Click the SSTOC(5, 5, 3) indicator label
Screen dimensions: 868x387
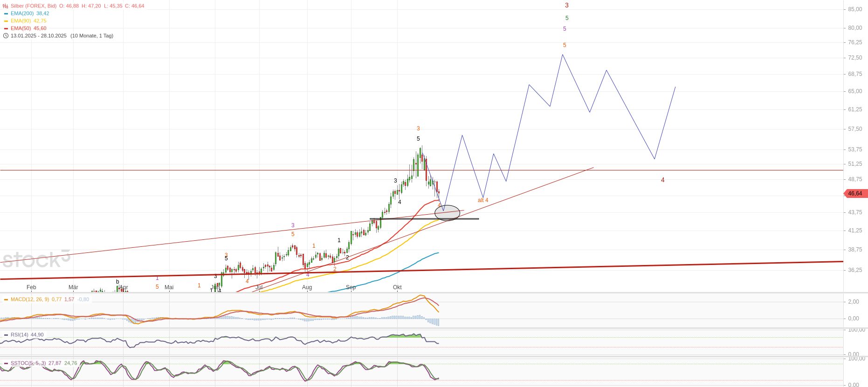click(28, 363)
